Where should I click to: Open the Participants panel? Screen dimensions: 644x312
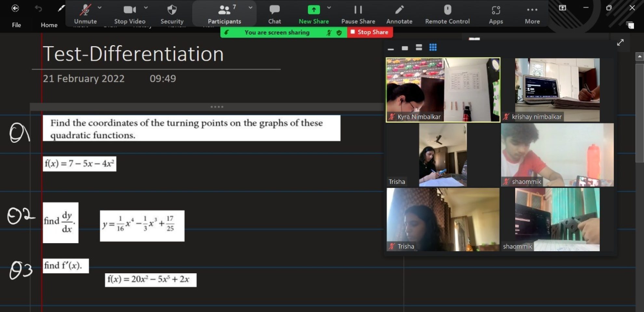pyautogui.click(x=224, y=14)
